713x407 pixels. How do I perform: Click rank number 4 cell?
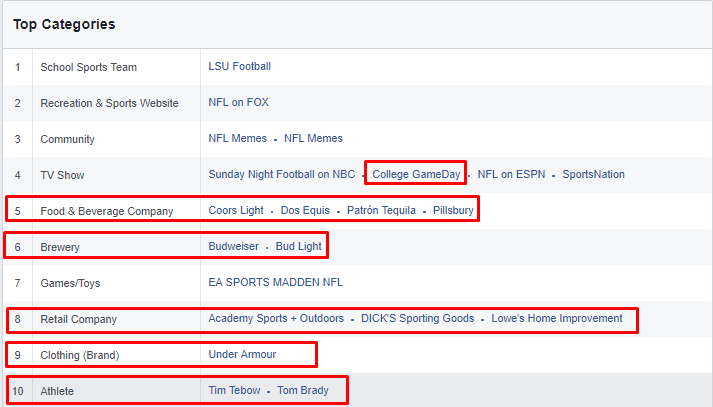pyautogui.click(x=18, y=175)
